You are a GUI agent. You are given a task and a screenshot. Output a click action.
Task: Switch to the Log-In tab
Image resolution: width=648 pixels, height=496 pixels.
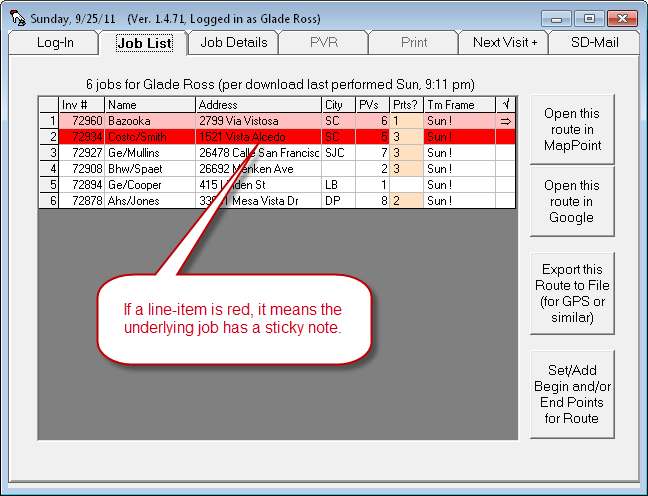click(54, 42)
